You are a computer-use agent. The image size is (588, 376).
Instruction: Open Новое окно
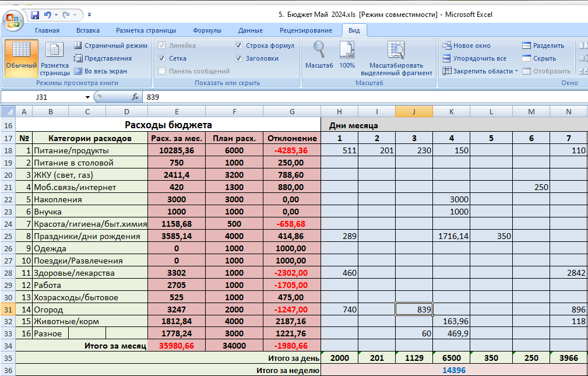[x=467, y=45]
